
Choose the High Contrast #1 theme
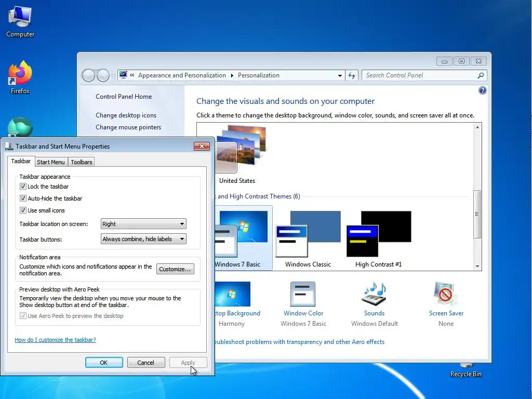point(379,238)
